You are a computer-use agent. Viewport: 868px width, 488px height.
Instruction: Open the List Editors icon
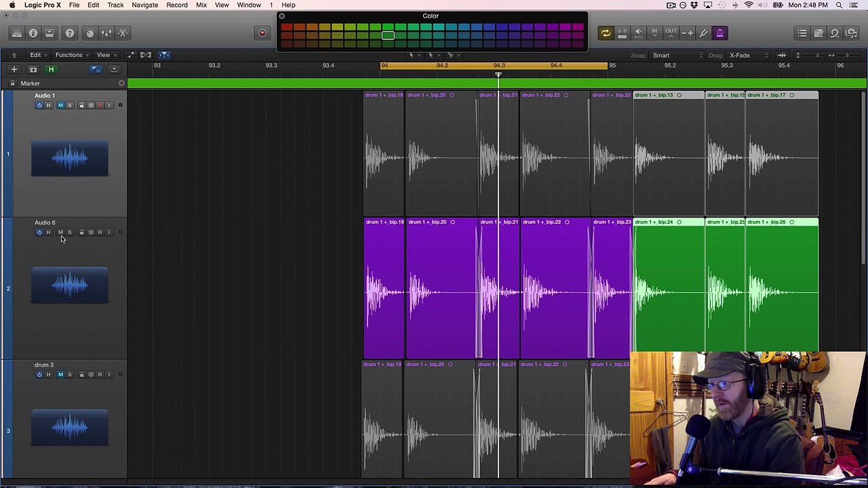pos(802,33)
